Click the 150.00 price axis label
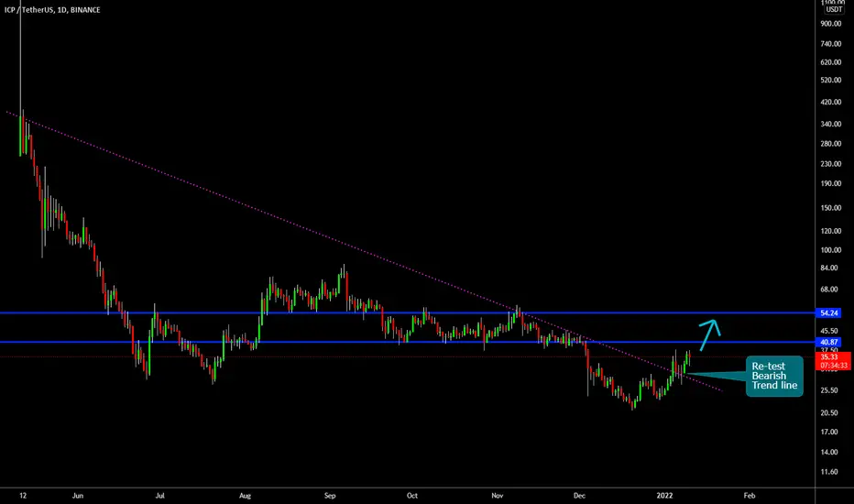This screenshot has width=854, height=504. click(831, 208)
